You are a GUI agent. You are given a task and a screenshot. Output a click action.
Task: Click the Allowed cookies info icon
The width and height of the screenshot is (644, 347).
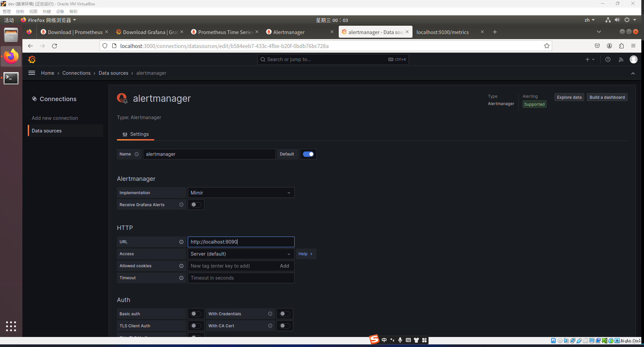point(181,266)
